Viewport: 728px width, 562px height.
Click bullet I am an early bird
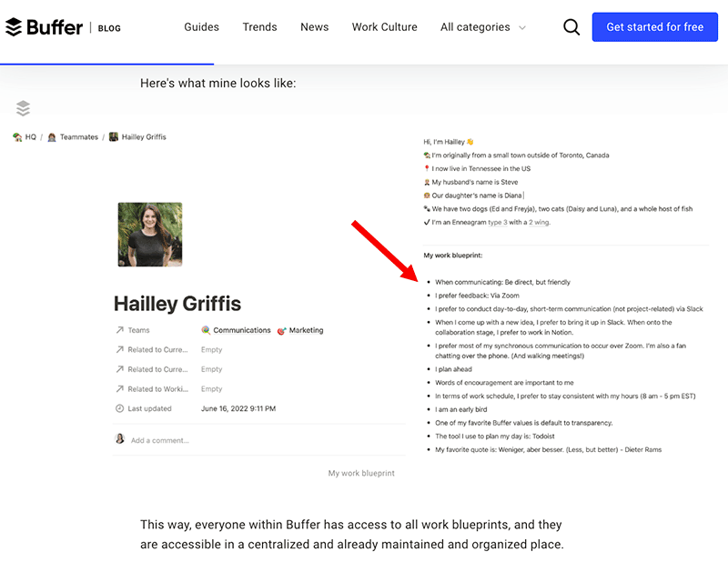pyautogui.click(x=461, y=410)
